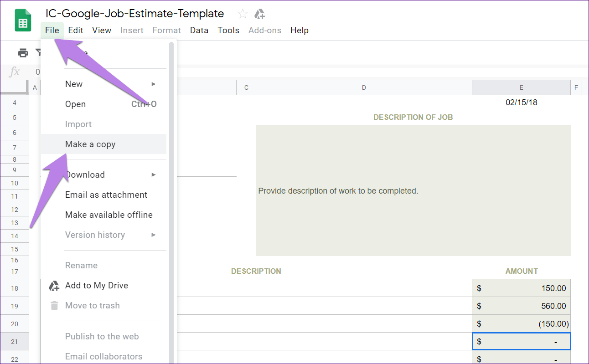This screenshot has width=589, height=364.
Task: Choose Move to trash
Action: (x=104, y=305)
